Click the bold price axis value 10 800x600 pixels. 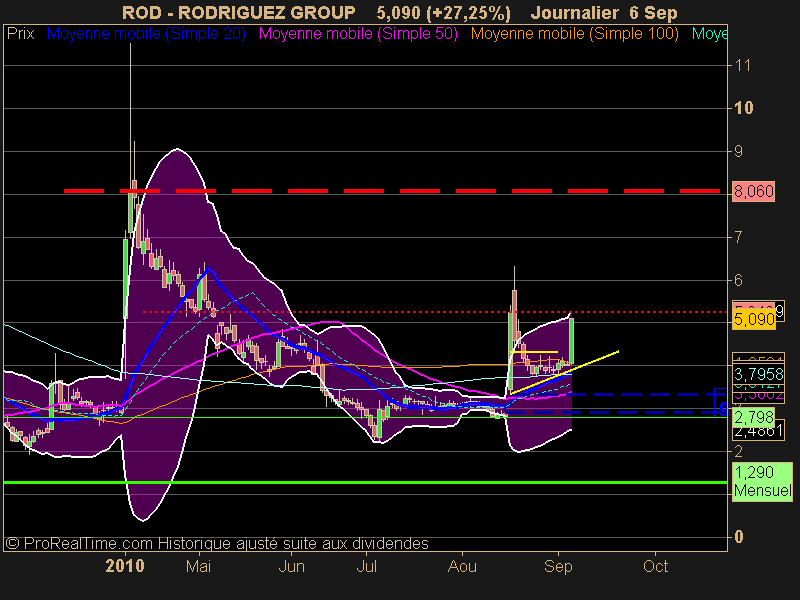click(743, 108)
